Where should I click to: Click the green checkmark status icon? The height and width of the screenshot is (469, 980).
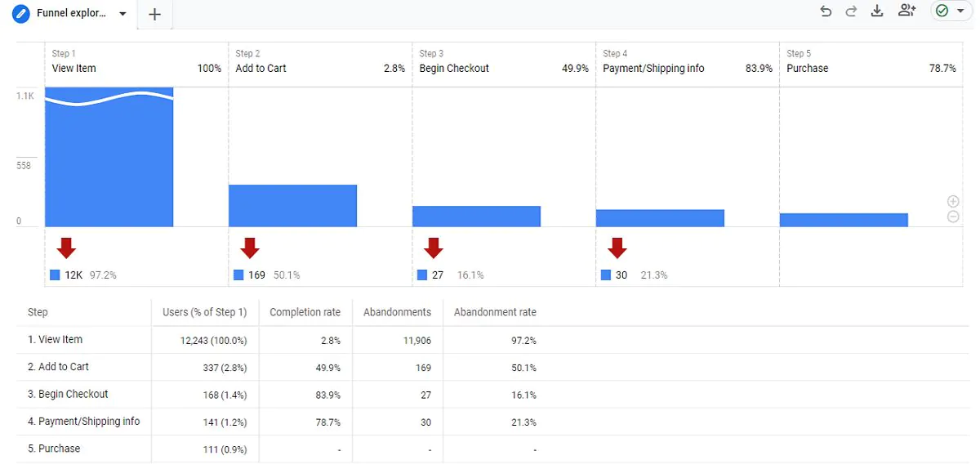click(942, 11)
